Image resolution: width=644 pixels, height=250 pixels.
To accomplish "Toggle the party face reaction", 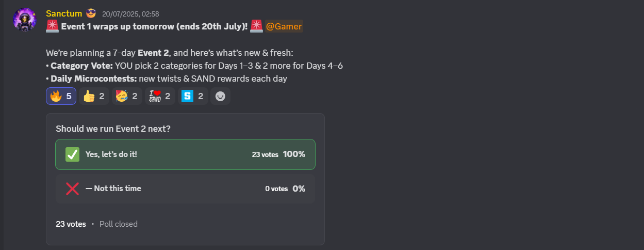I will (127, 96).
